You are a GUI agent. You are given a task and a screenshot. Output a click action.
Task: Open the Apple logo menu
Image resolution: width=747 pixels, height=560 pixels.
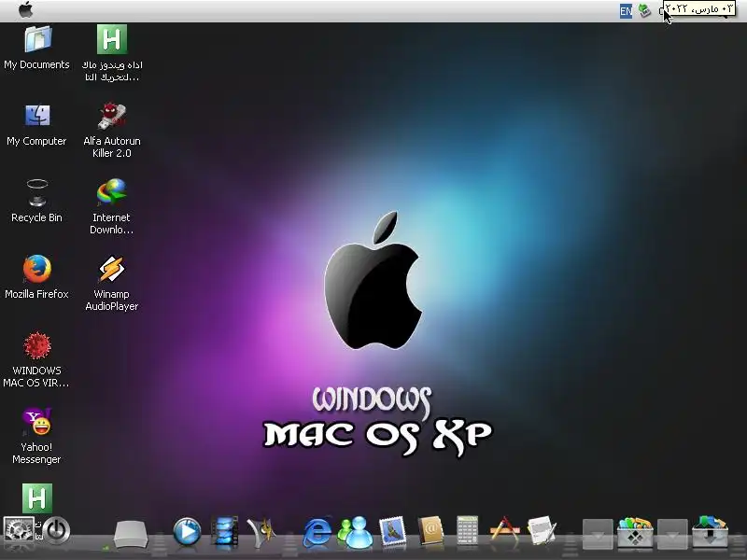point(26,9)
